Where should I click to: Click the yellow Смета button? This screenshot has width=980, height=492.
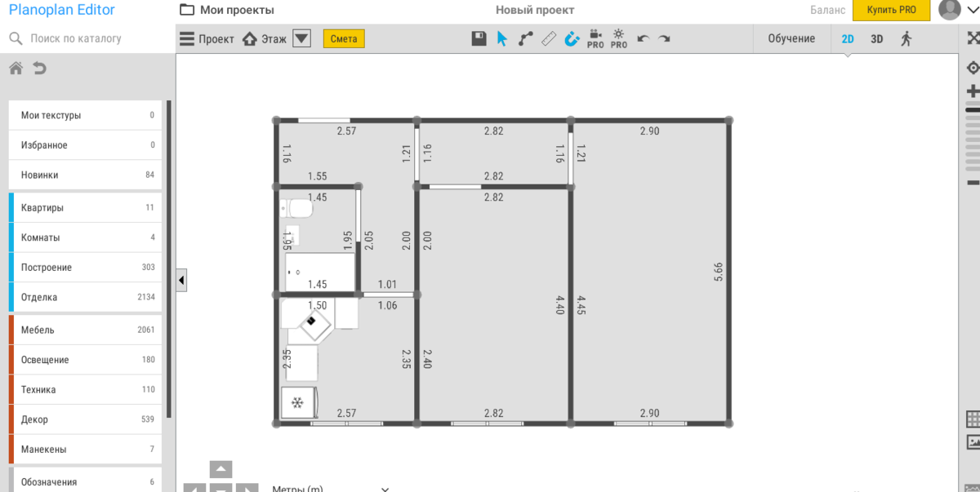tap(344, 38)
